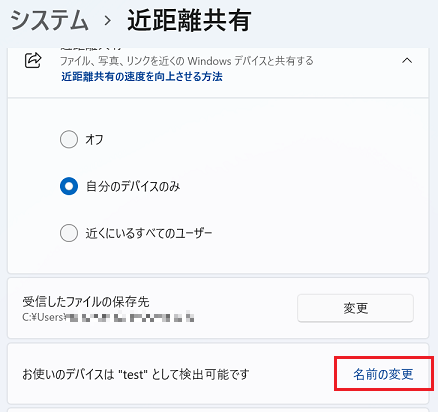Click the 変更 button for save location
Image resolution: width=438 pixels, height=412 pixels.
[x=355, y=308]
